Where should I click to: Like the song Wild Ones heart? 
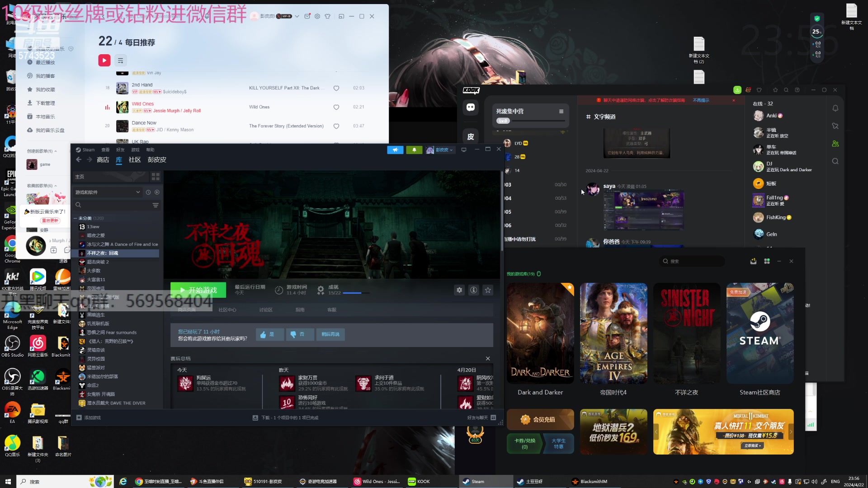[x=336, y=107]
